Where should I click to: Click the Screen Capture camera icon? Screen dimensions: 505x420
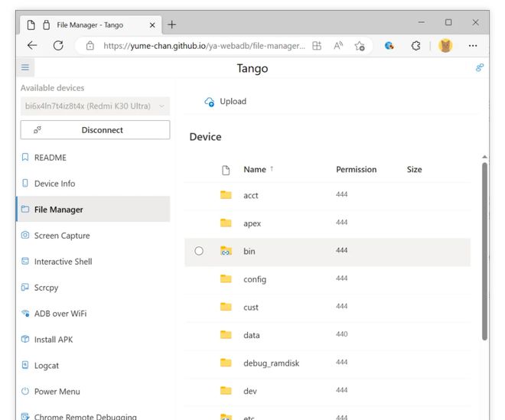point(25,236)
